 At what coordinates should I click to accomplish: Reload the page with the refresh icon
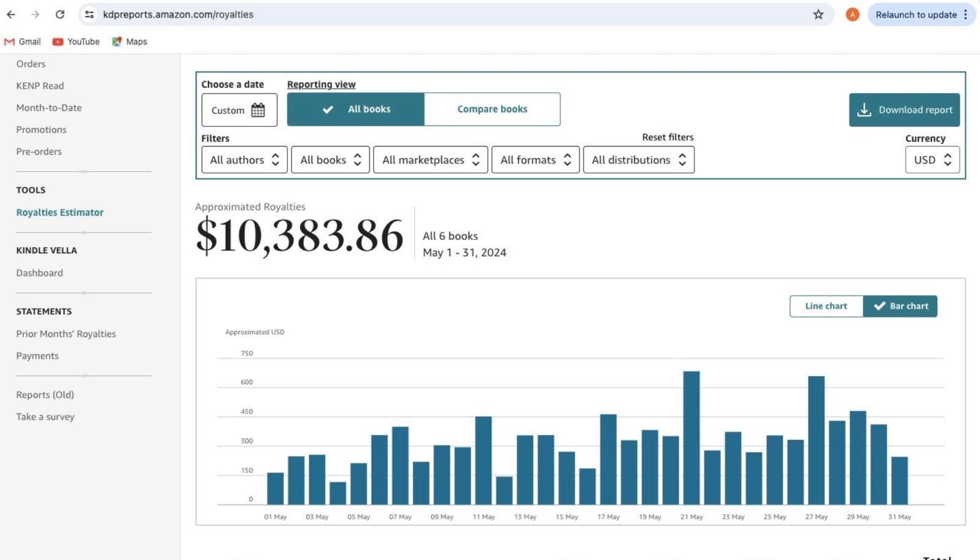[59, 14]
